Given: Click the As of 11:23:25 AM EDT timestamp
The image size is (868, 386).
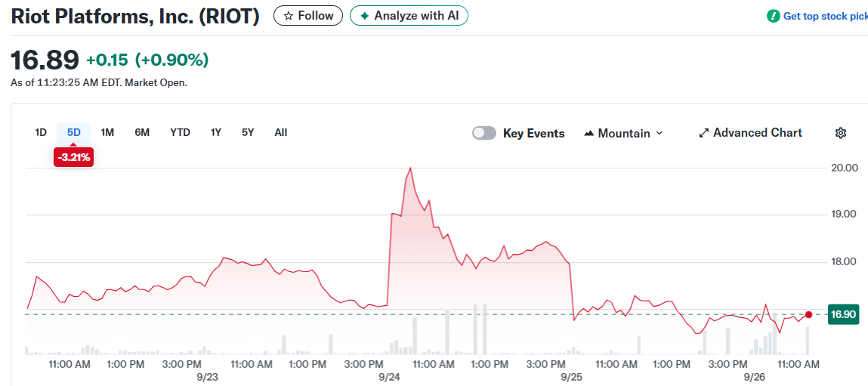Looking at the screenshot, I should coord(99,83).
